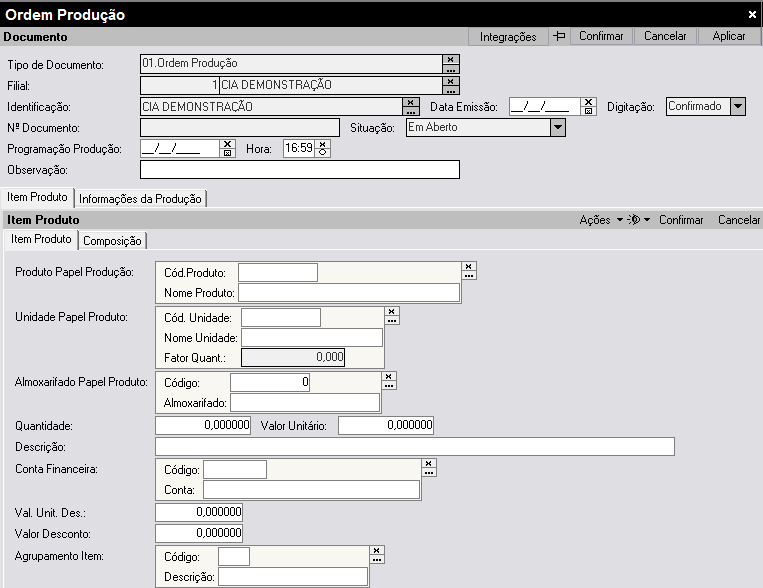The width and height of the screenshot is (763, 588).
Task: Open the Composição sub-tab
Action: pos(112,240)
